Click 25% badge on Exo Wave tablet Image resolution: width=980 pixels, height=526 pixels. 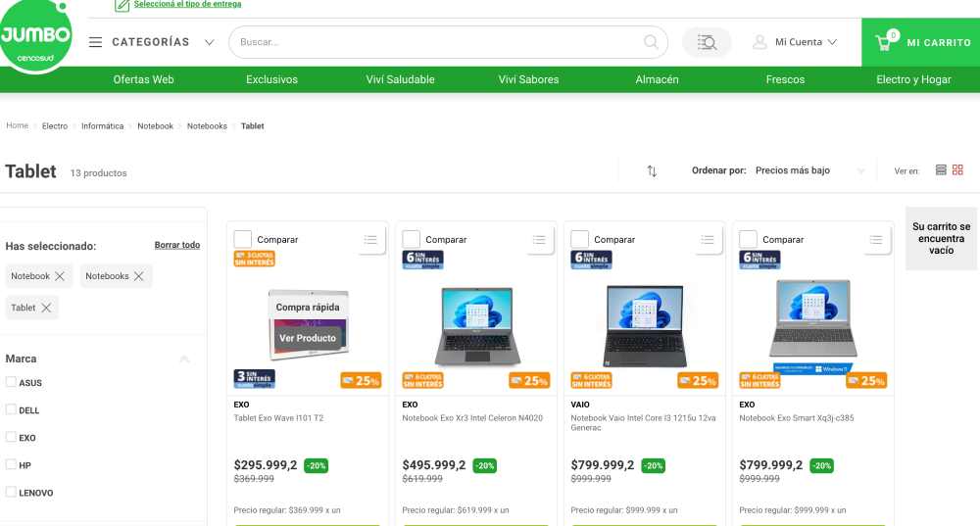(361, 380)
